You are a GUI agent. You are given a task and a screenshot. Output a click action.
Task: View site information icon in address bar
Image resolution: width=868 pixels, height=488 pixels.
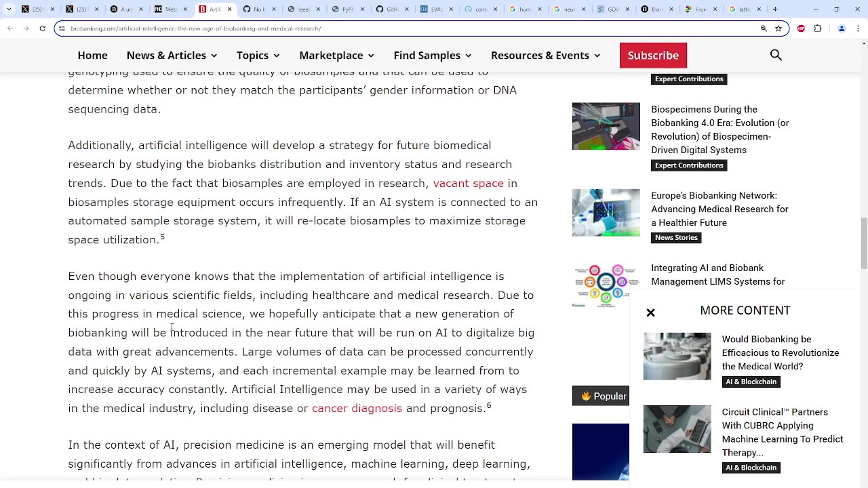point(62,28)
